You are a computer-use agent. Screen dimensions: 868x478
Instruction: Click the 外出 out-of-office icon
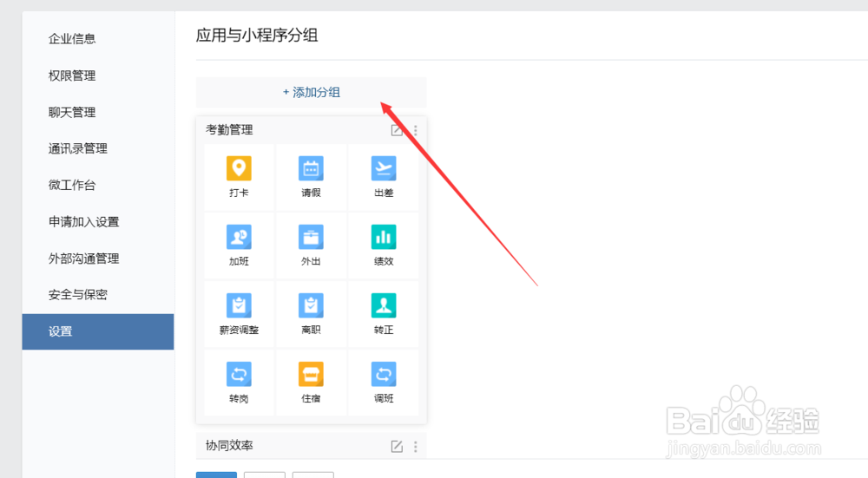[x=311, y=238]
